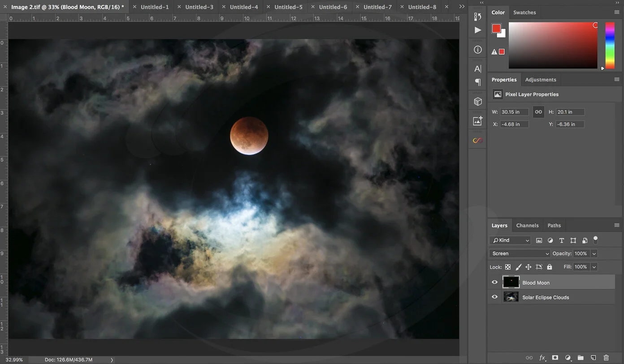Open the Create new fill or adjustment layer icon

pos(568,358)
